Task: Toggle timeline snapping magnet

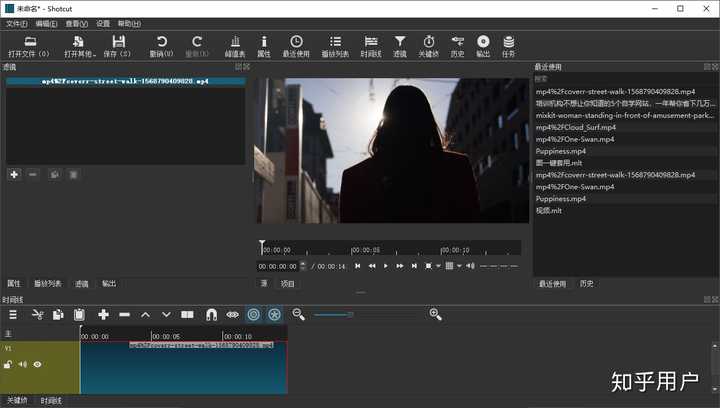Action: [x=211, y=314]
